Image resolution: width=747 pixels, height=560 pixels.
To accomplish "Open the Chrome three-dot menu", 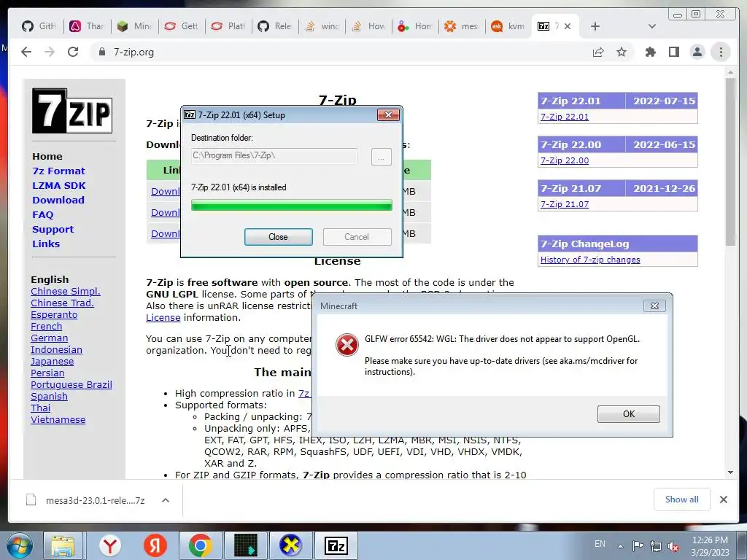I will point(721,52).
